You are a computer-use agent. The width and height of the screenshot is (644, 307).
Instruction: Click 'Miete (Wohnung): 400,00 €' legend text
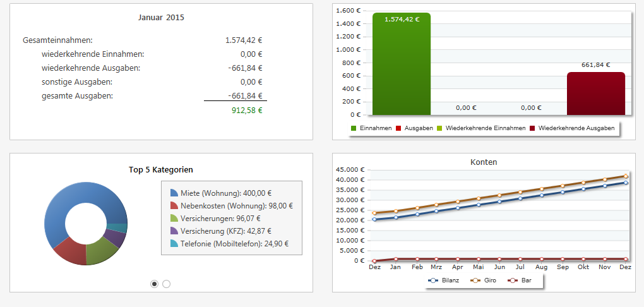click(x=226, y=193)
